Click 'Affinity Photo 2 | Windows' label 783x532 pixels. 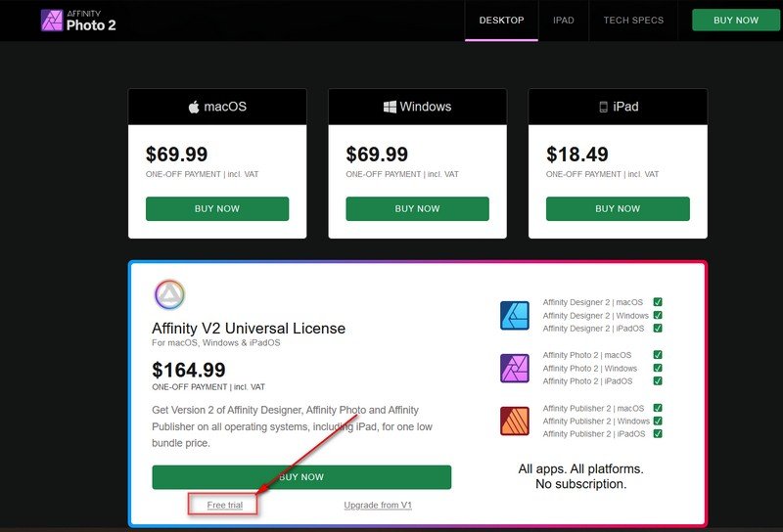(590, 369)
